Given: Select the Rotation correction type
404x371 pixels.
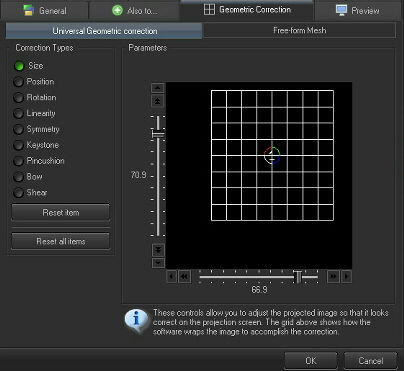Looking at the screenshot, I should 35,97.
